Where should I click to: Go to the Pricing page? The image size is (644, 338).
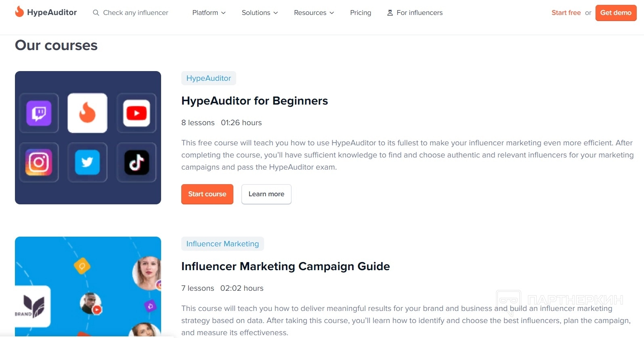[361, 13]
